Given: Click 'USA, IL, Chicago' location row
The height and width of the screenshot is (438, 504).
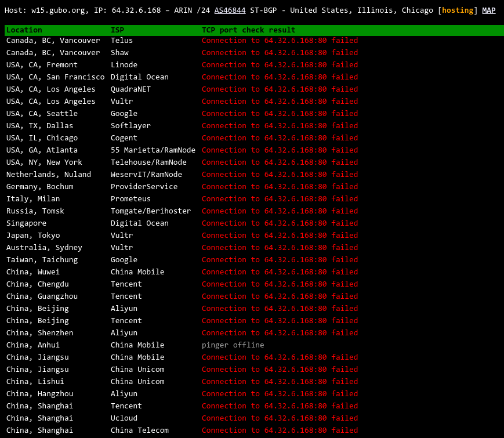Looking at the screenshot, I should click(42, 138).
